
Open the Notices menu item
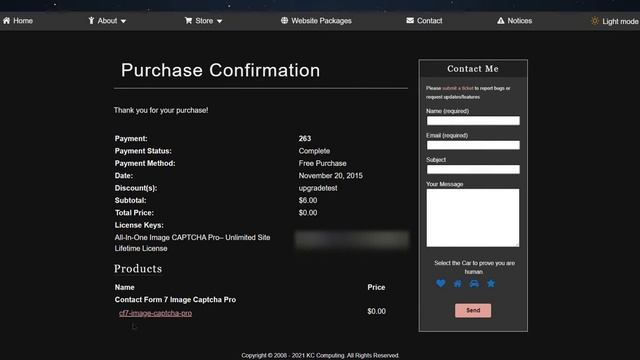pos(514,20)
